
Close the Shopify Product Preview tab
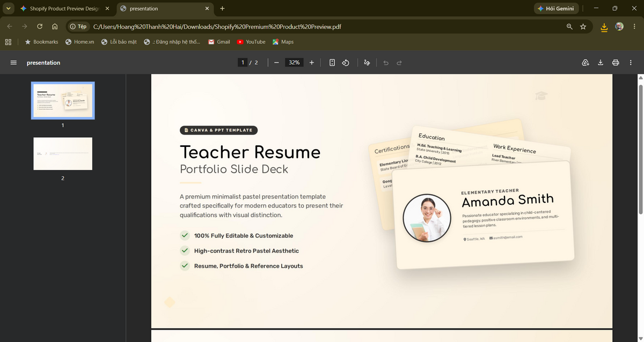click(x=107, y=9)
